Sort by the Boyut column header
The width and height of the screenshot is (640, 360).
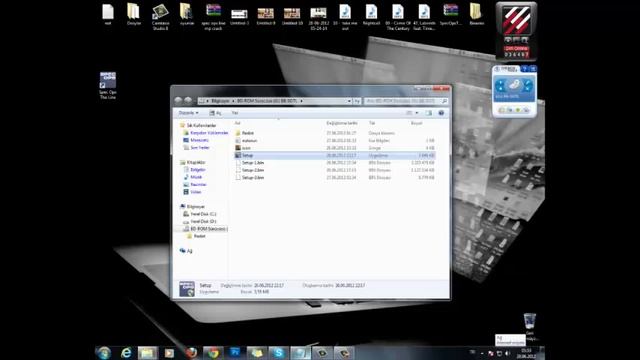click(x=416, y=123)
